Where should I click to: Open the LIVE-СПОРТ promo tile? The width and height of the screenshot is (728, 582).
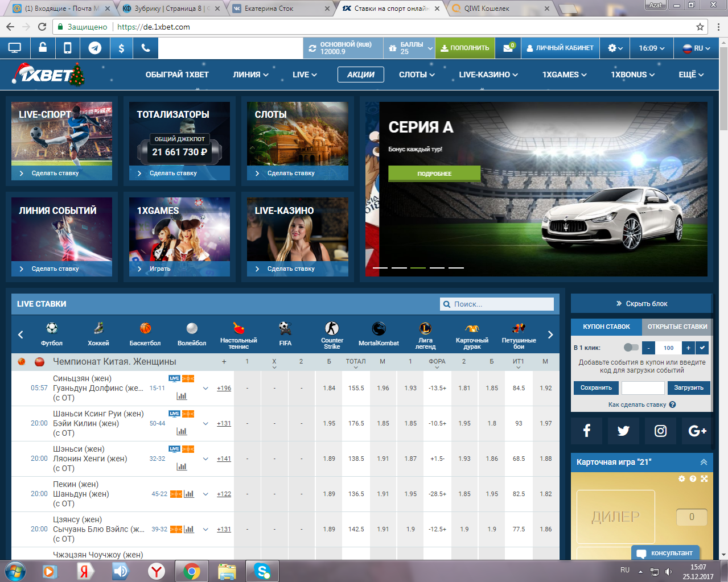(61, 141)
